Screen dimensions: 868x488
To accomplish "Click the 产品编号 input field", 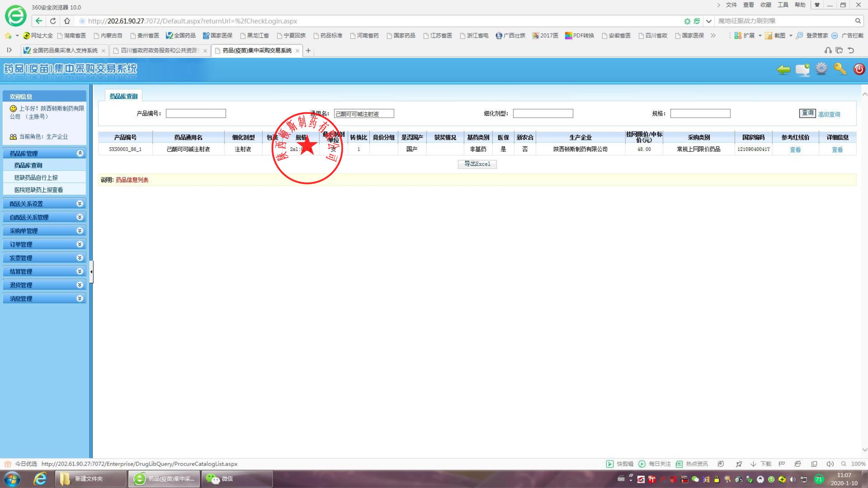I will (196, 113).
